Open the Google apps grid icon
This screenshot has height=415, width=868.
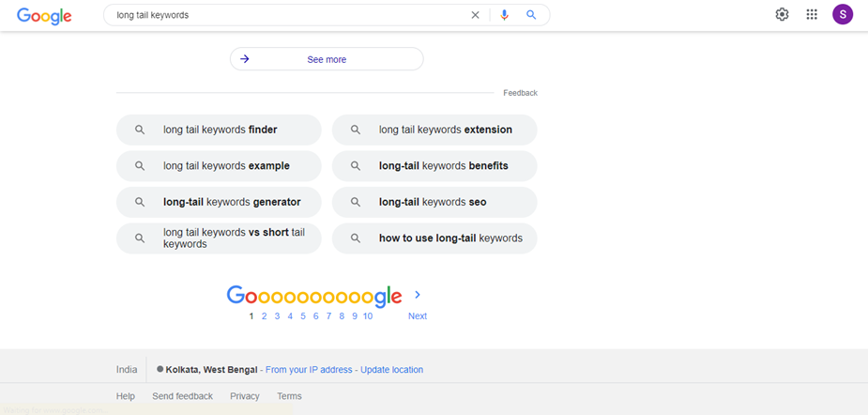[812, 14]
